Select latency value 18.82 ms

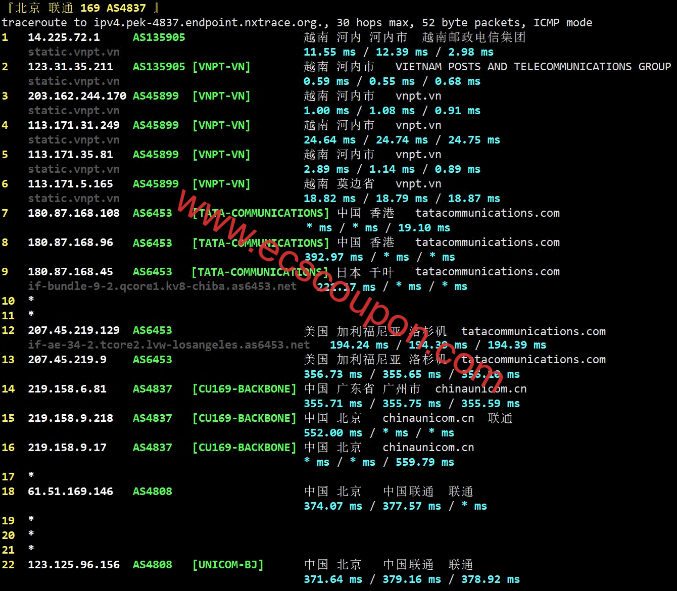click(330, 199)
